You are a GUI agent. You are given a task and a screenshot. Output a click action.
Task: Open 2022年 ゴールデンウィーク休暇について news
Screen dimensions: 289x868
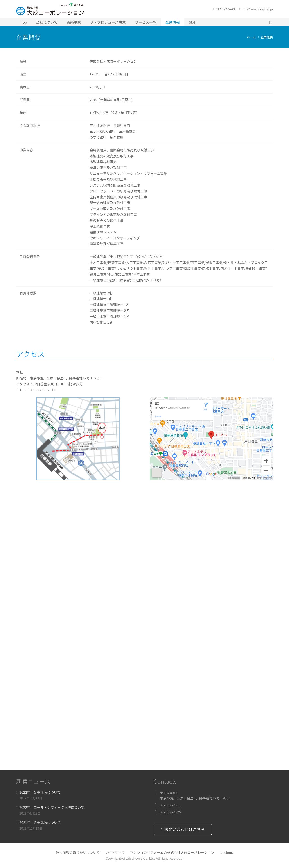(x=52, y=807)
